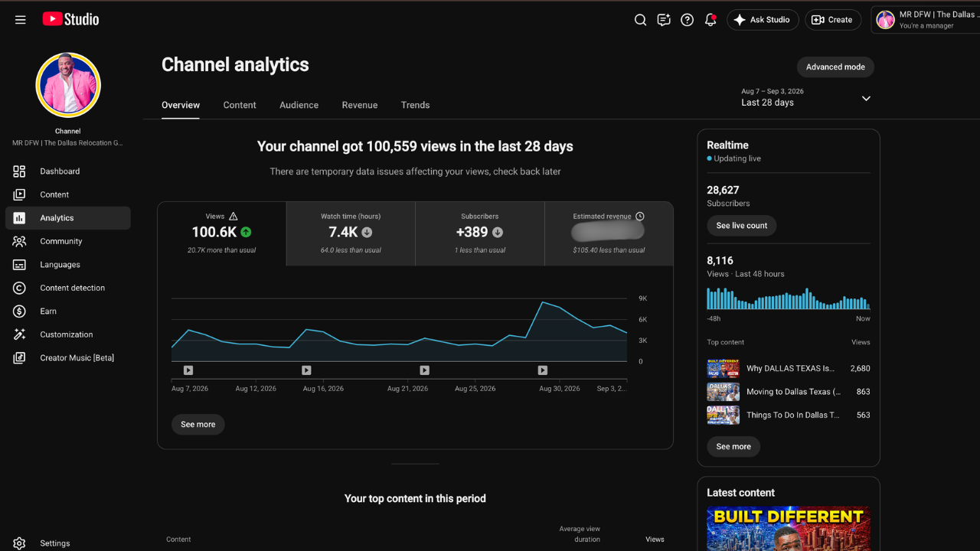Click the views warning triangle icon

(234, 217)
